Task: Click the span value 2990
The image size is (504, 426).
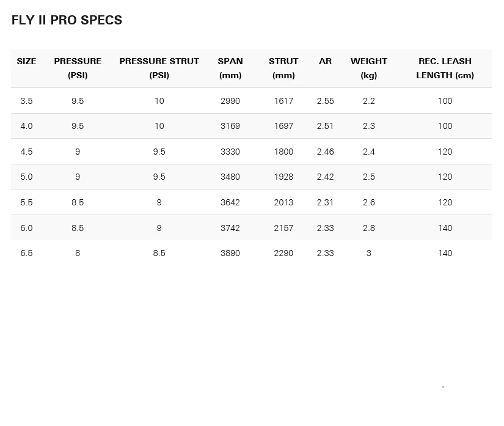Action: pyautogui.click(x=230, y=101)
